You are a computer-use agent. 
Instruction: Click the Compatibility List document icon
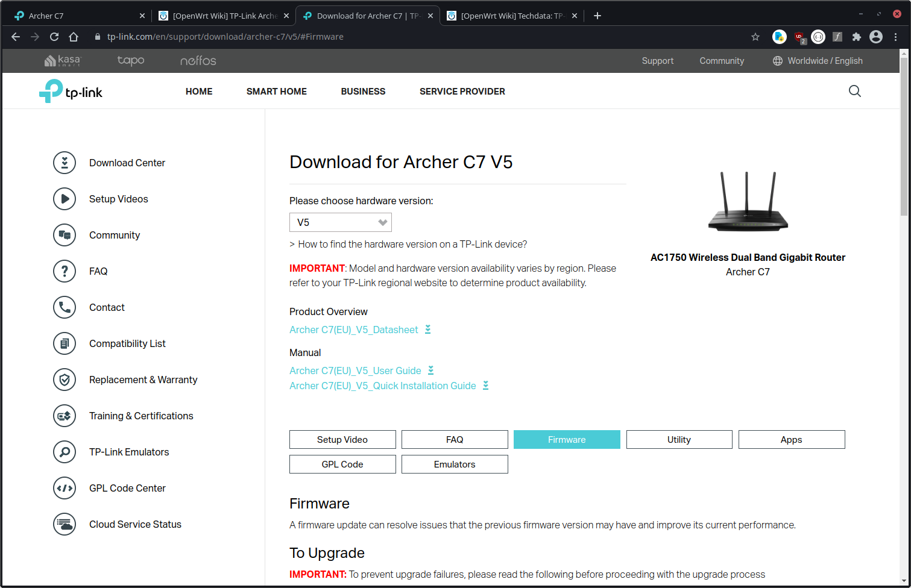pyautogui.click(x=65, y=343)
